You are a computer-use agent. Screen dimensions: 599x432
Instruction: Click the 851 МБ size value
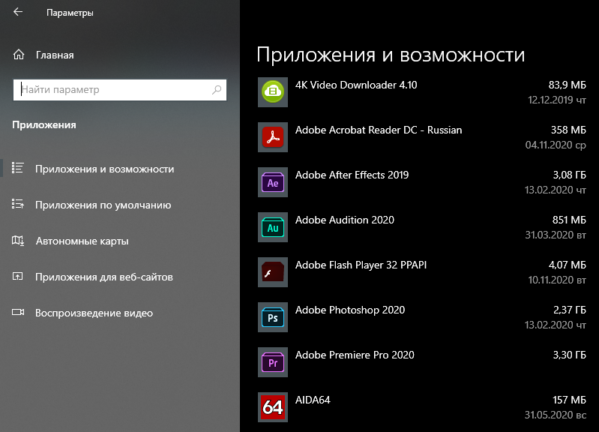click(569, 220)
